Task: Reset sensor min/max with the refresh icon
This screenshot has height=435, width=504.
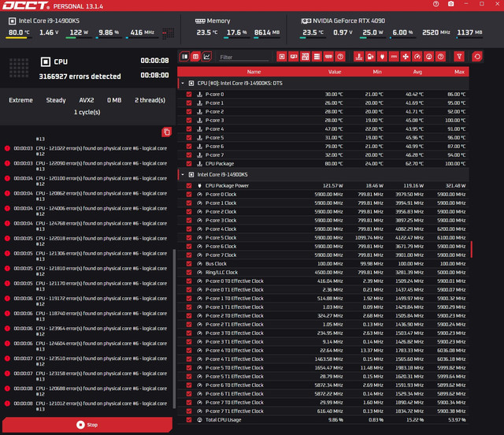Action: [477, 57]
